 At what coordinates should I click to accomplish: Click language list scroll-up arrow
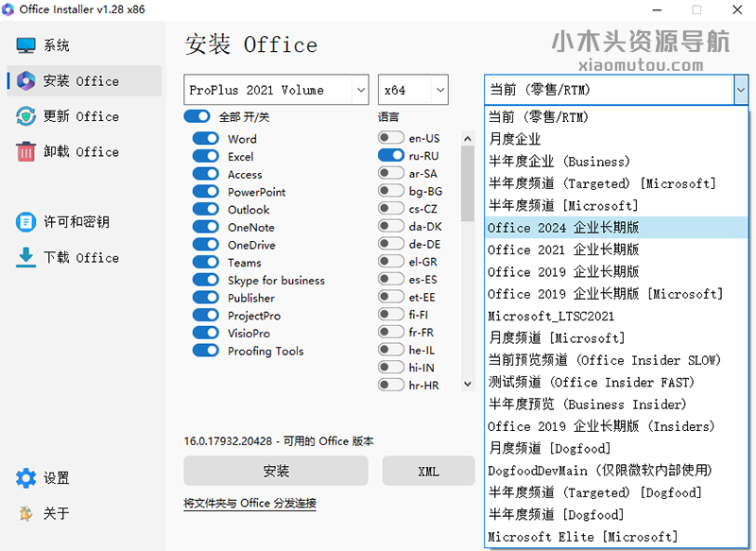467,139
